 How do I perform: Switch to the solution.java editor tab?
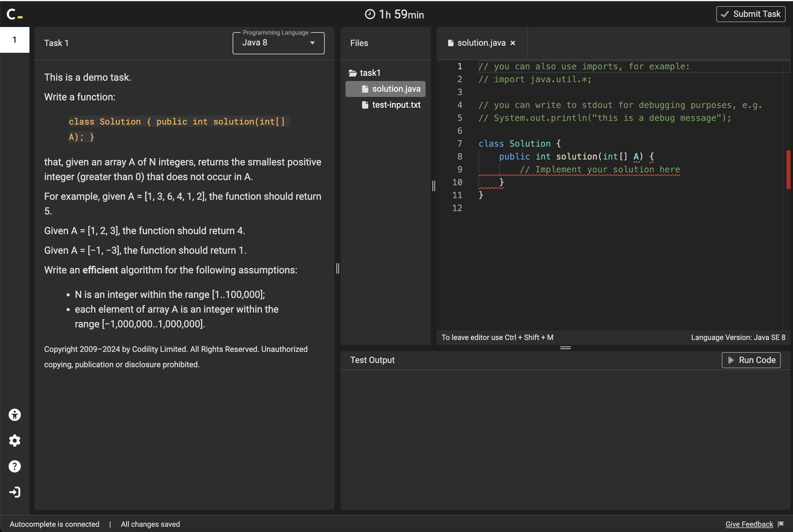point(481,43)
